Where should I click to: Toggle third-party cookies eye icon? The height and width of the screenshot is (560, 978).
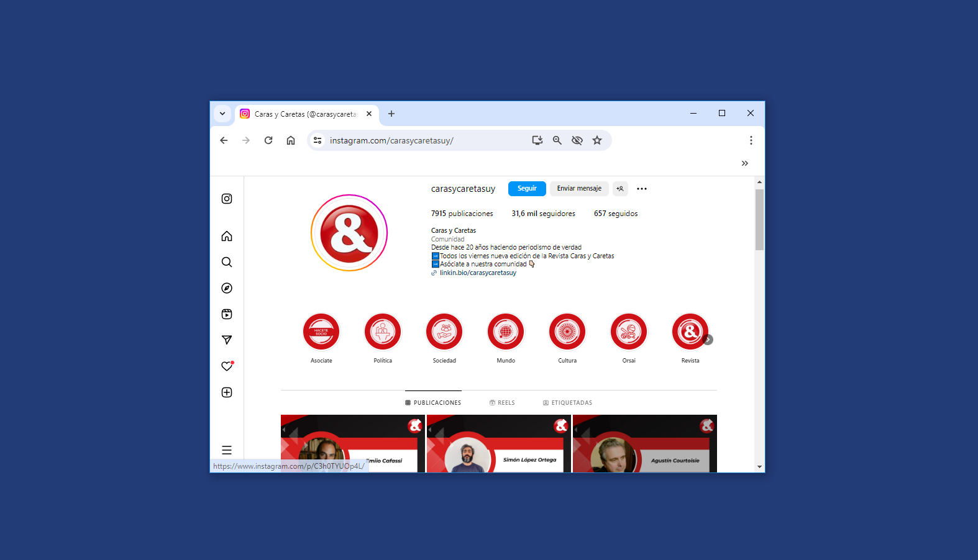pos(577,140)
